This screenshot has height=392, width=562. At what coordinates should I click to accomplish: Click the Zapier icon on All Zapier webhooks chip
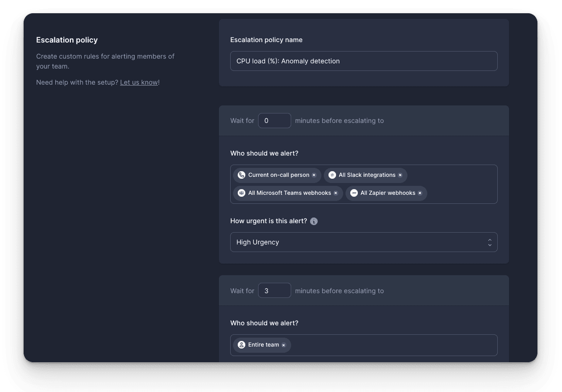354,193
